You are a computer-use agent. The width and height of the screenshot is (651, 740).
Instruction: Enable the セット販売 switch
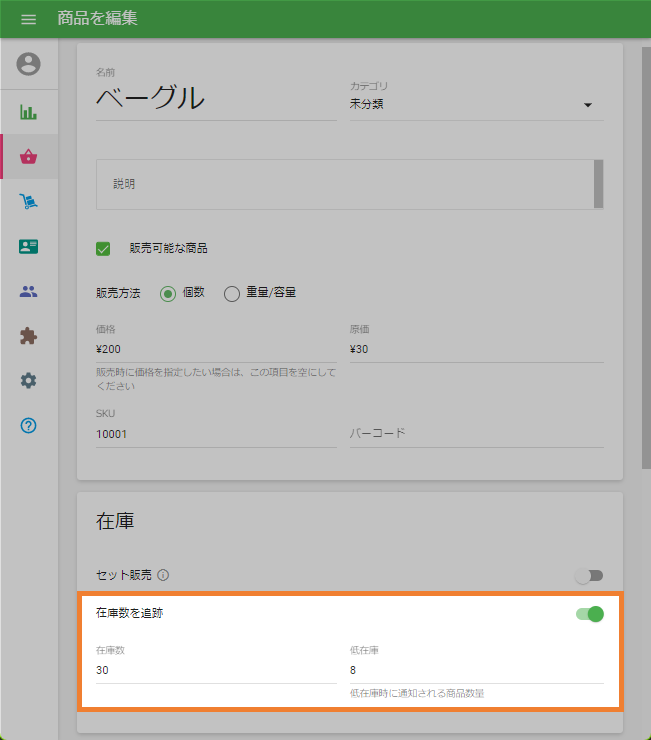click(589, 576)
